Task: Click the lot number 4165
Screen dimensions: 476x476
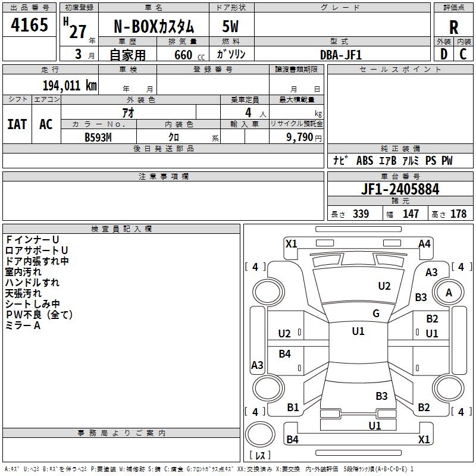Action: click(29, 24)
